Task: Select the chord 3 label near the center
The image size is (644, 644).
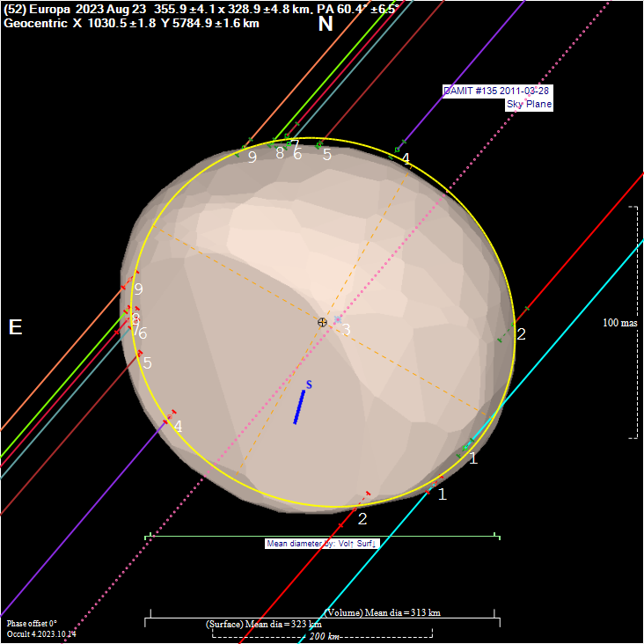Action: [x=347, y=330]
